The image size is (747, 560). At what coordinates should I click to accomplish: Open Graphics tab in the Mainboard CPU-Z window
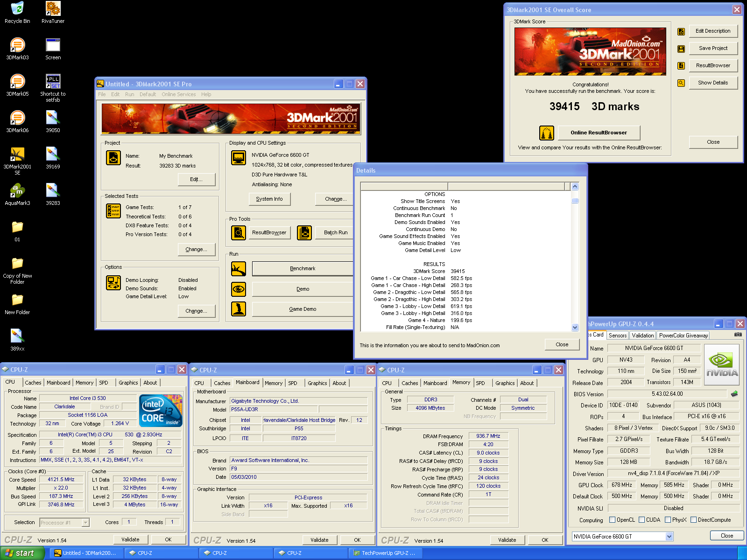[x=317, y=383]
